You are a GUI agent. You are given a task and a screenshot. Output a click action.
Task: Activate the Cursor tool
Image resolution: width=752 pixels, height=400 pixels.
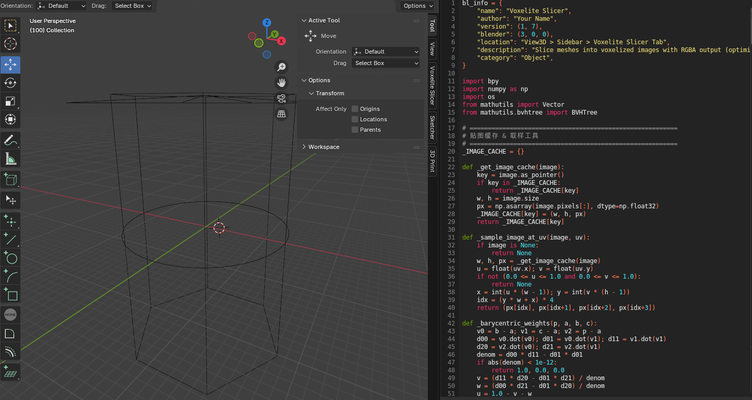tap(10, 44)
